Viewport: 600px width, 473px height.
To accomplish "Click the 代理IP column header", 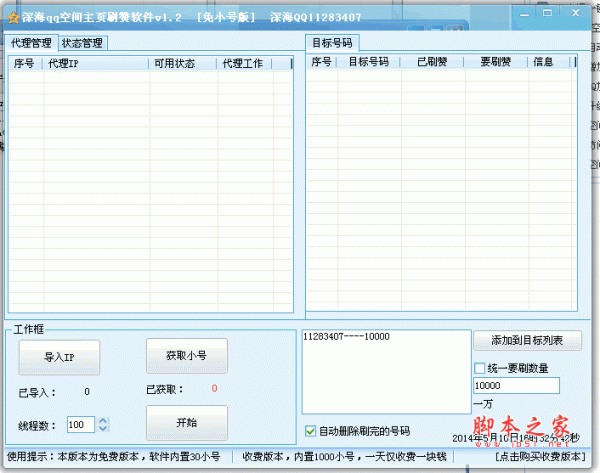I will (96, 63).
